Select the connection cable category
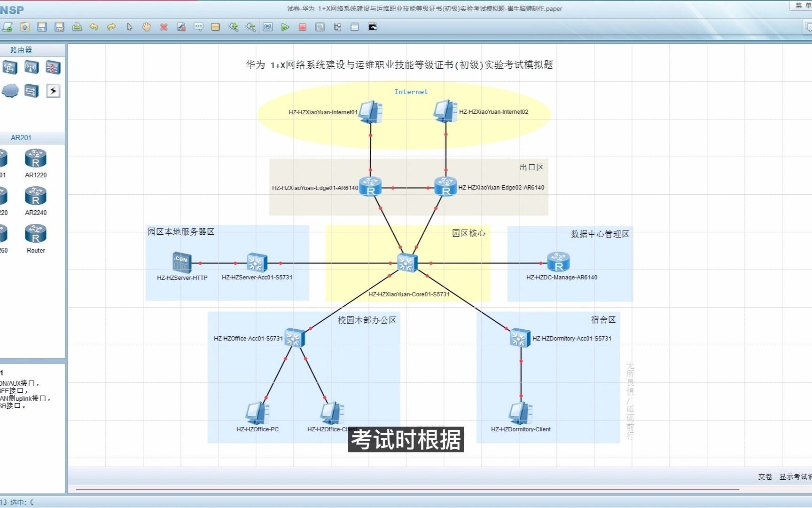The image size is (812, 508). click(53, 90)
